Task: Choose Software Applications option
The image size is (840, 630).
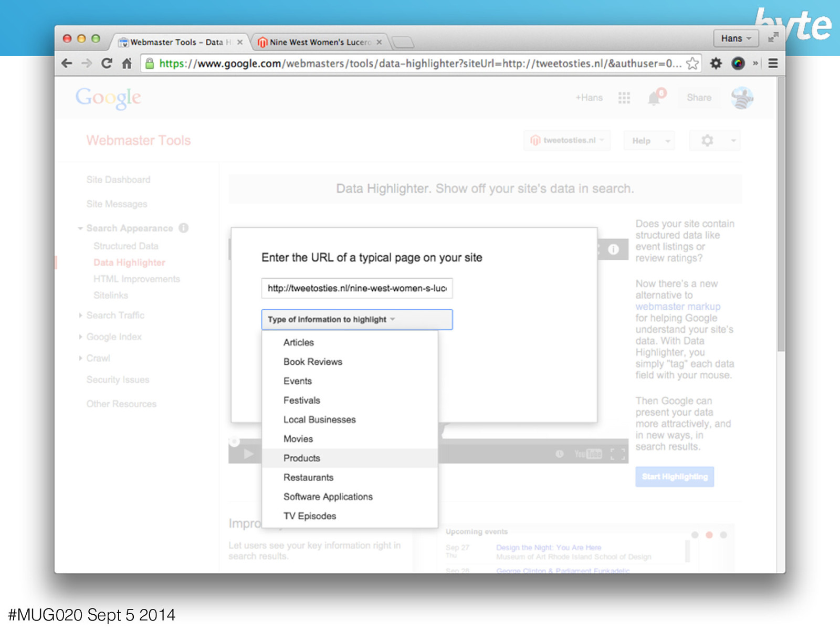Action: (350, 497)
